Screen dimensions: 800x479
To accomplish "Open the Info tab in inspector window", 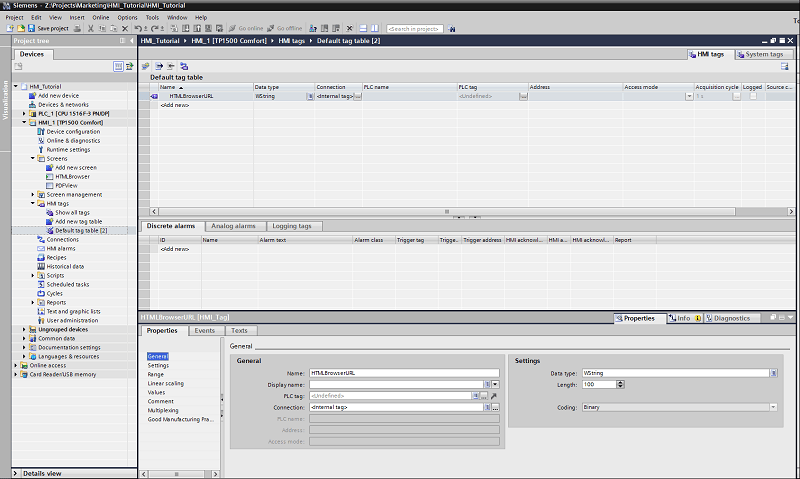I will coord(685,318).
